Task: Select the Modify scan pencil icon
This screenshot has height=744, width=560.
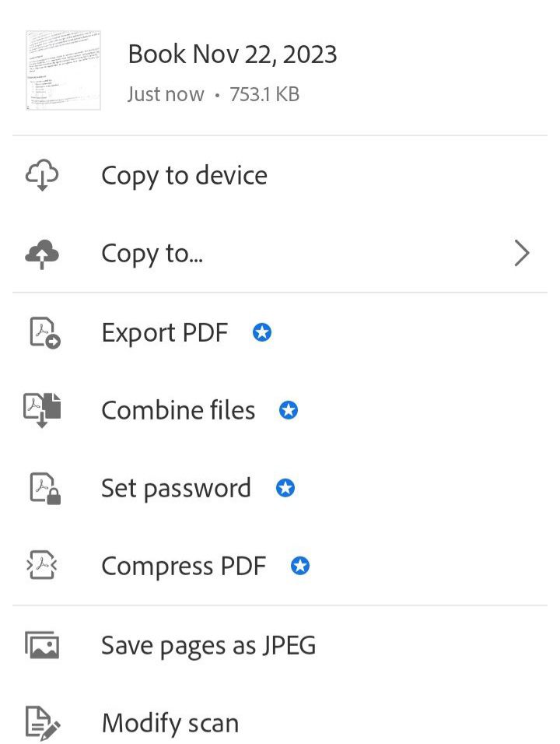Action: tap(42, 723)
